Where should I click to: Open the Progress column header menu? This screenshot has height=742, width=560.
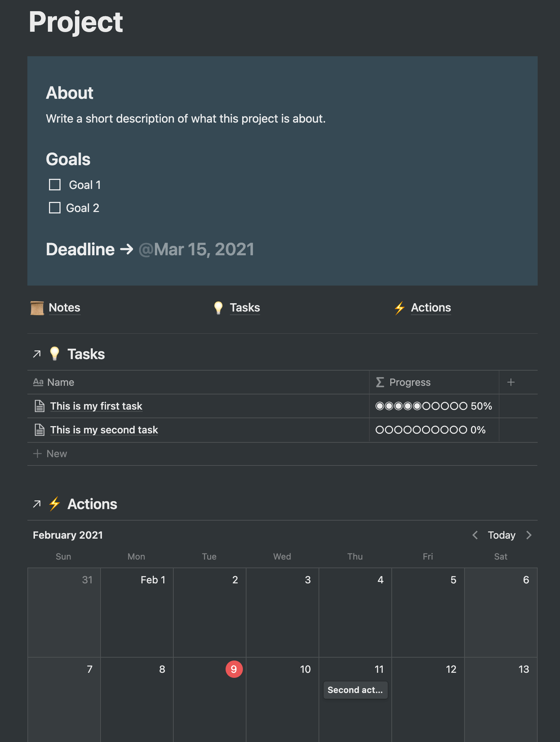[x=410, y=382]
